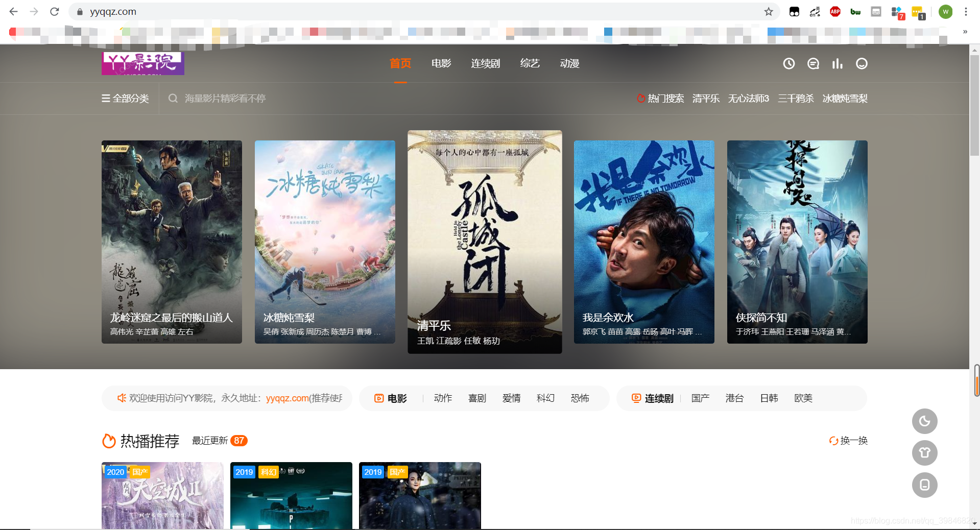Click the search magnifier icon
This screenshot has height=530, width=980.
click(173, 99)
